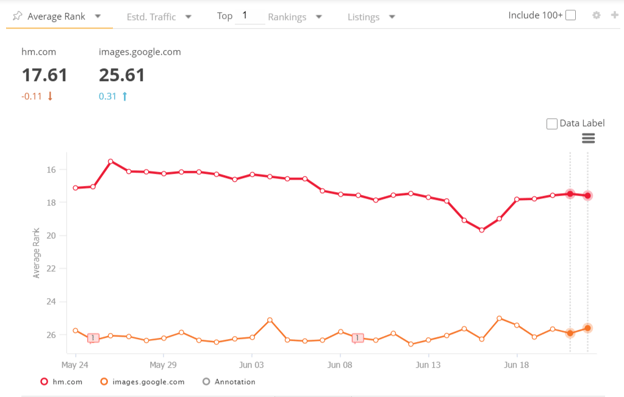Click the Jun 03 x-axis label
The height and width of the screenshot is (397, 624).
point(252,365)
